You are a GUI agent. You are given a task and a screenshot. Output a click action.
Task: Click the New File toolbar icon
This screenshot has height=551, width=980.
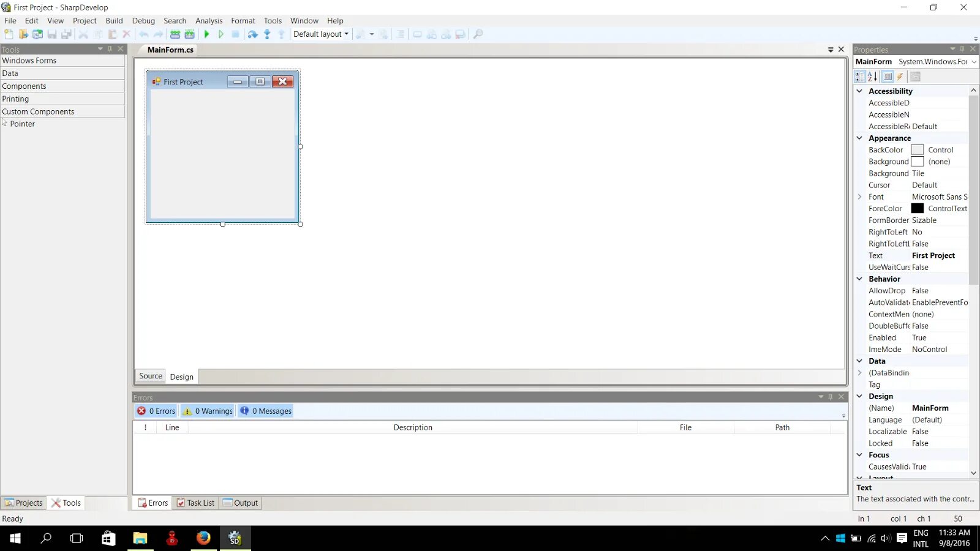pos(9,34)
